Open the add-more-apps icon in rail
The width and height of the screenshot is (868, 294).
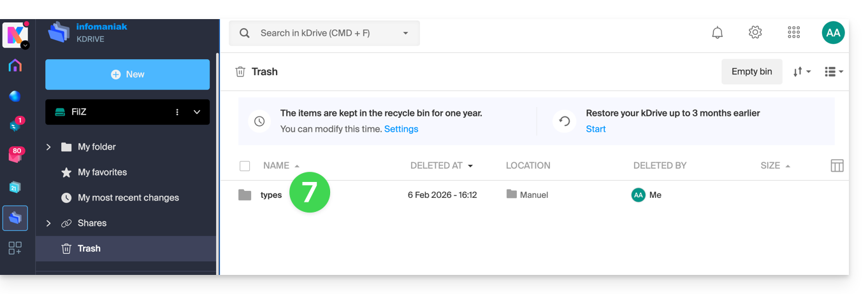15,248
